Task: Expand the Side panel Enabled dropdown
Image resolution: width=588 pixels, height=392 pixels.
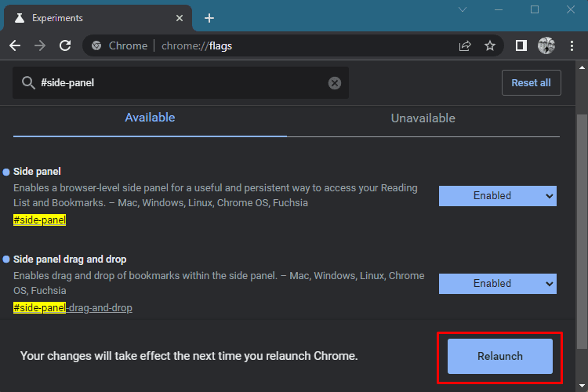Action: tap(498, 196)
